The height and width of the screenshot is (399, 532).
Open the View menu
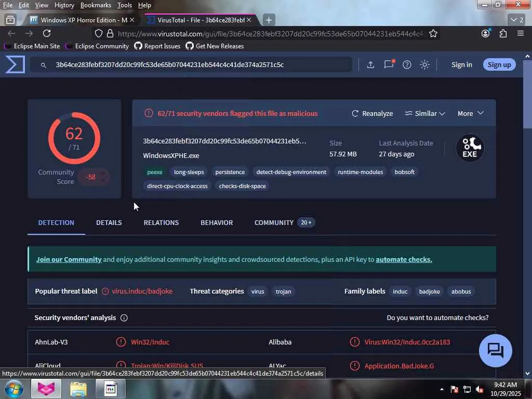pos(42,5)
